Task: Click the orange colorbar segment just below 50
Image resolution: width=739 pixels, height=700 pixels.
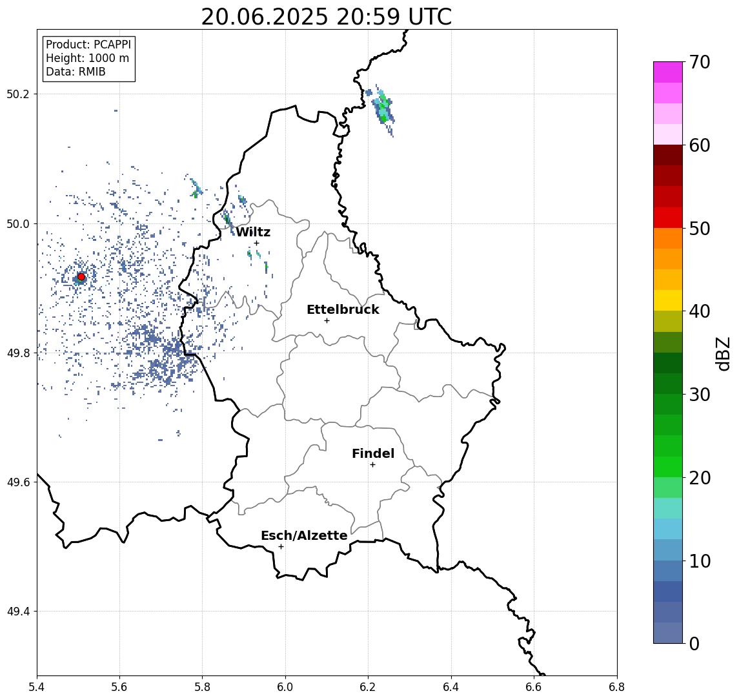Action: click(x=668, y=238)
